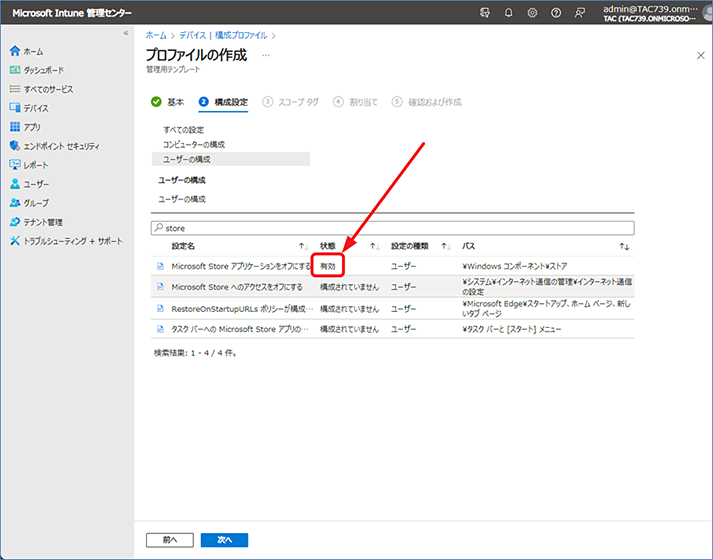Open Microsoft Store アプリケーションをオフにする setting
713x560 pixels.
(241, 266)
